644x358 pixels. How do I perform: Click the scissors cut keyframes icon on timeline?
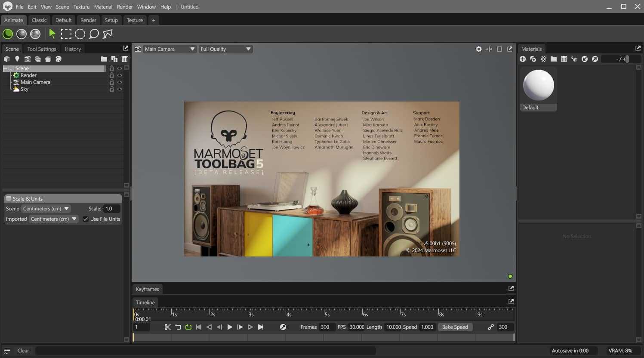(167, 327)
